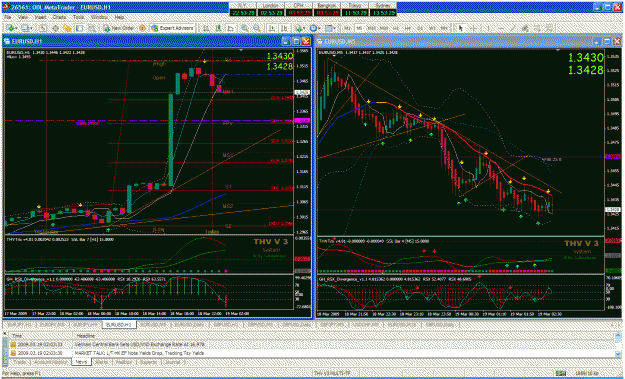Expand the New Chart dropdown arrow
Viewport: 625px width, 379px height.
[x=16, y=28]
